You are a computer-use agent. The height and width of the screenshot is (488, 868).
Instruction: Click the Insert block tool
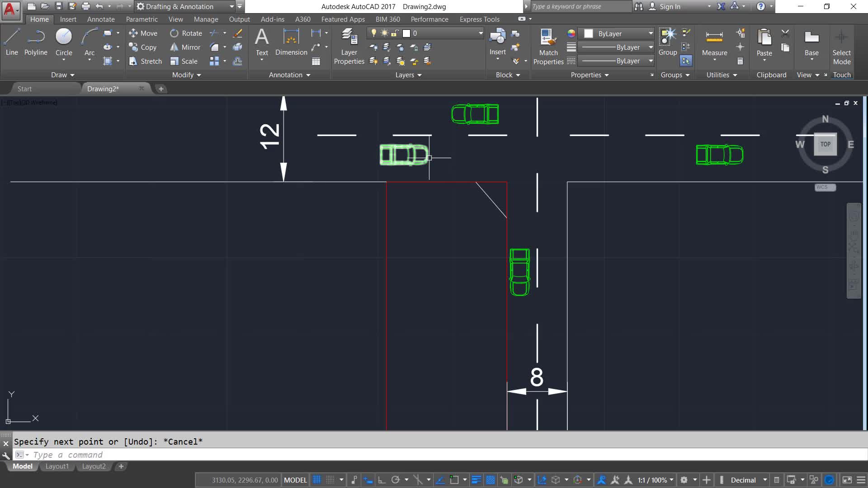tap(497, 42)
